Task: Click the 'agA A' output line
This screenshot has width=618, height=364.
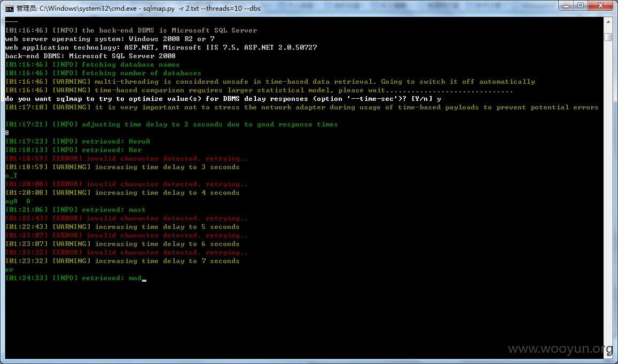Action: [18, 201]
